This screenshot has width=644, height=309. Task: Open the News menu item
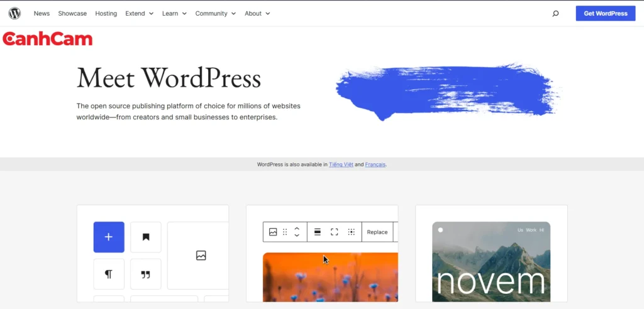pyautogui.click(x=42, y=14)
